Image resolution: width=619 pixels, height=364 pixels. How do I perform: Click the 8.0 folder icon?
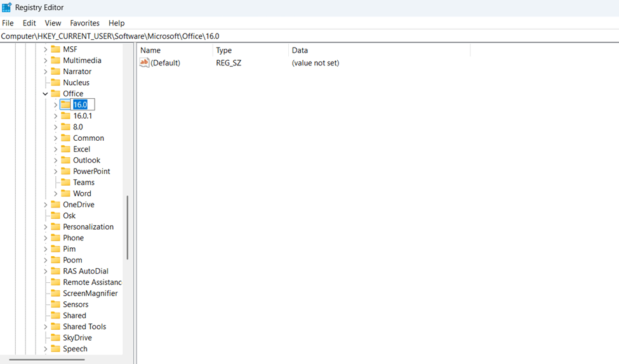[65, 126]
